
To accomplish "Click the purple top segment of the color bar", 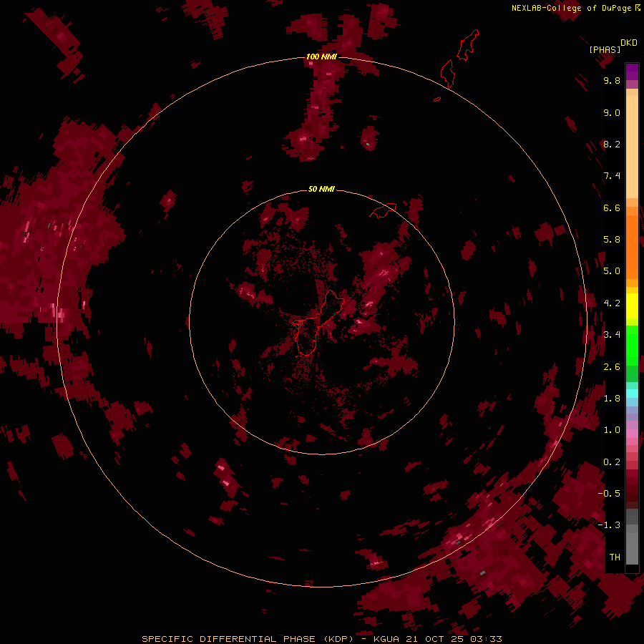I will [632, 72].
